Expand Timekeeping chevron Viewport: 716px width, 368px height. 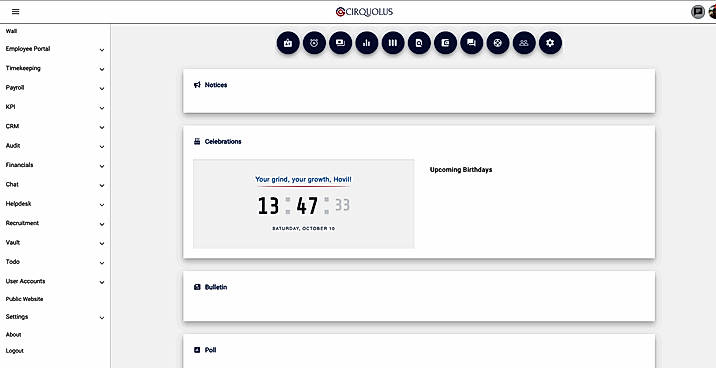tap(102, 69)
